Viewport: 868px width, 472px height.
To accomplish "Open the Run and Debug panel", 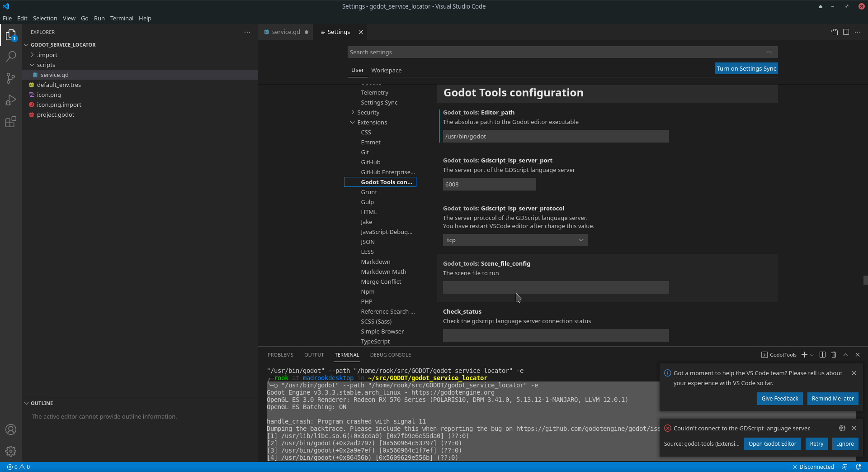I will tap(11, 100).
